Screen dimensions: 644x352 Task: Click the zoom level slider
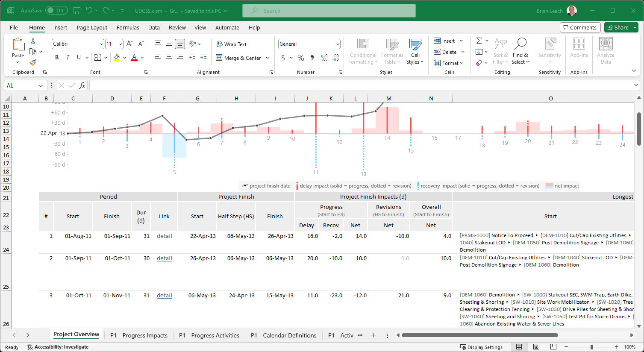coord(591,347)
